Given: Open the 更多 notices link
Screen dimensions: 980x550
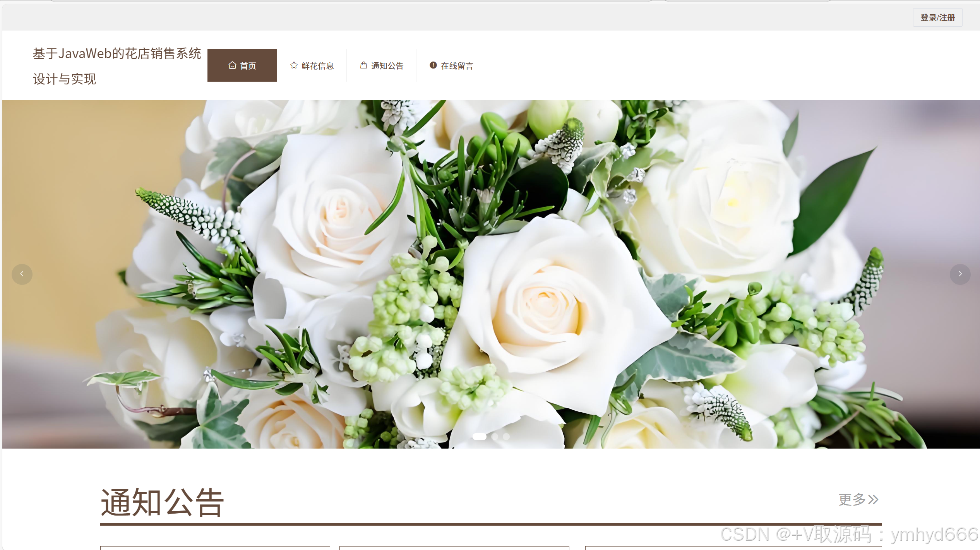Looking at the screenshot, I should coord(852,500).
